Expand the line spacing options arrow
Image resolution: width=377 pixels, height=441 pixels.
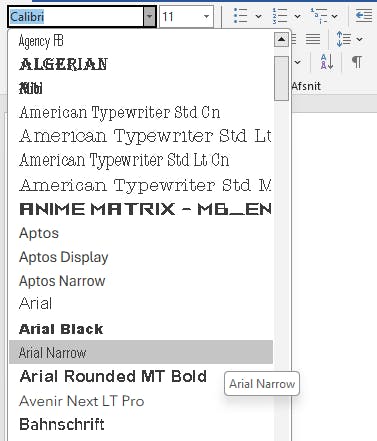359,39
